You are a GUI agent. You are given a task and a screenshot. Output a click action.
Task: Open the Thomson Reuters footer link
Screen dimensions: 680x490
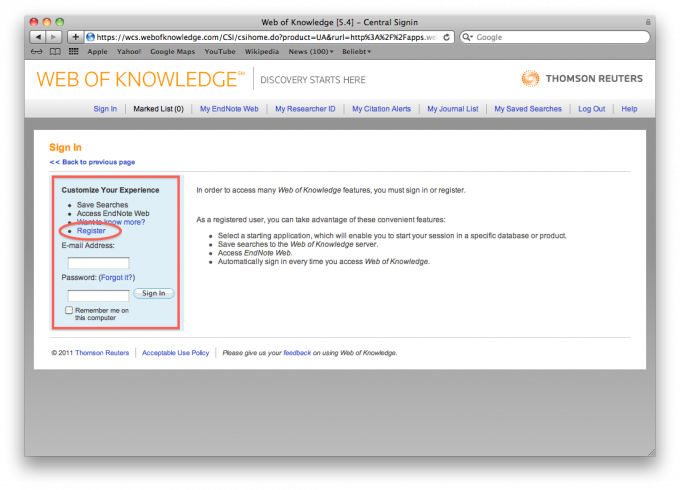point(102,353)
